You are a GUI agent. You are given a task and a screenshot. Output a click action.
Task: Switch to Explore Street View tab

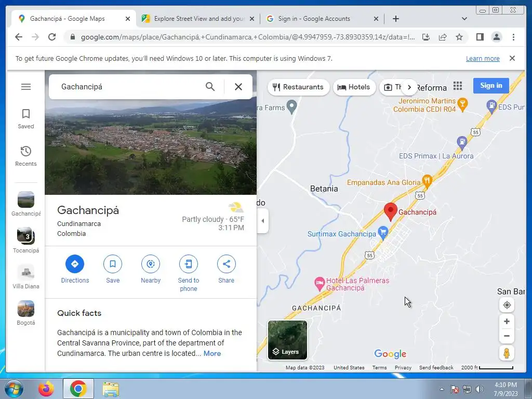[198, 19]
